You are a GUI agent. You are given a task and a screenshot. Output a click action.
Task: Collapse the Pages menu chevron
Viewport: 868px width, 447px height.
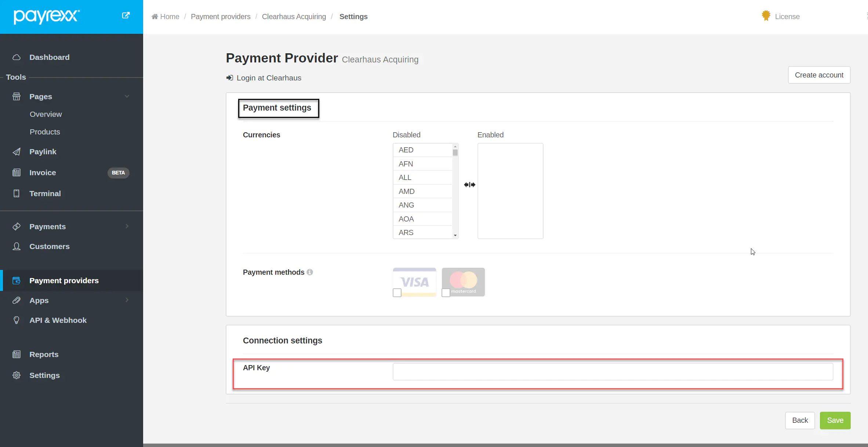[x=127, y=97]
